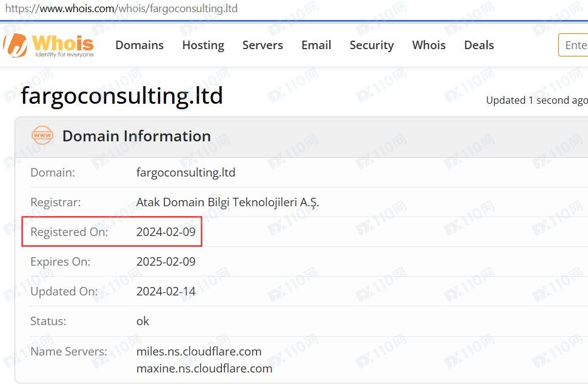The height and width of the screenshot is (384, 588).
Task: Click the Registered On date 2024-02-09
Action: click(x=166, y=232)
